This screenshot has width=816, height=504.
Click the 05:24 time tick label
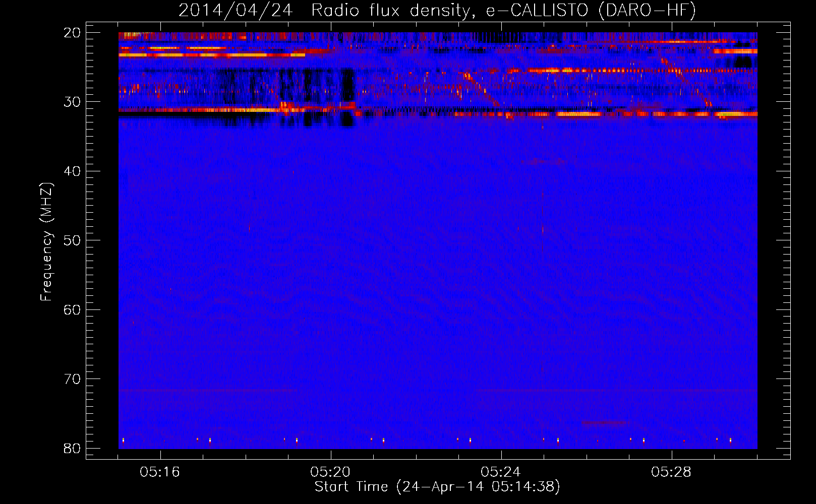[501, 472]
